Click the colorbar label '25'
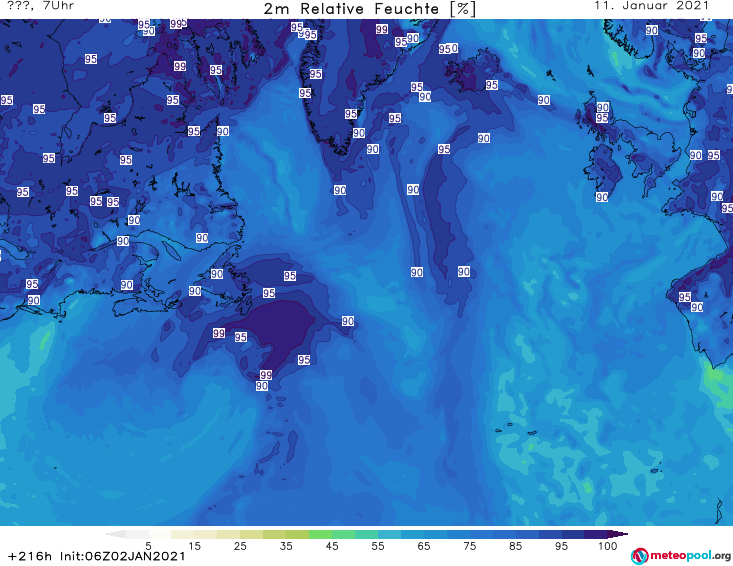Viewport: 733px width, 566px height. (240, 546)
